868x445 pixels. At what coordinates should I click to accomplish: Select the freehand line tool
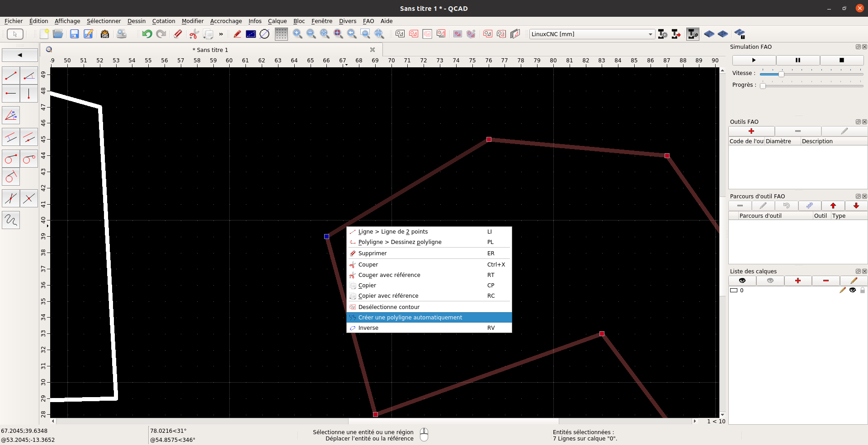click(x=11, y=220)
